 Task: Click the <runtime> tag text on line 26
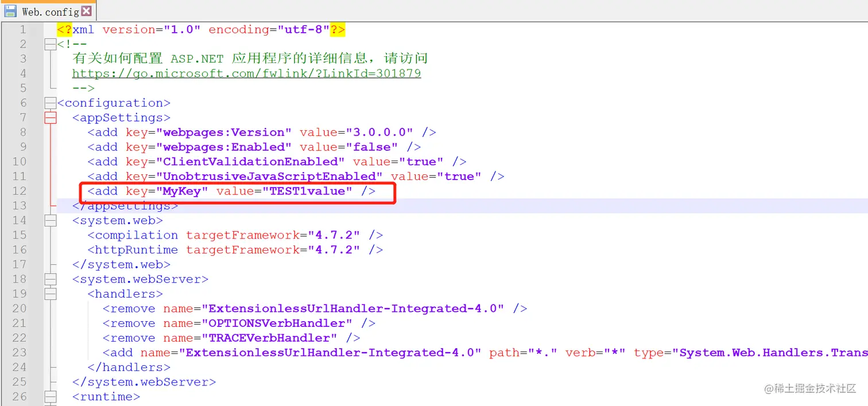[106, 396]
